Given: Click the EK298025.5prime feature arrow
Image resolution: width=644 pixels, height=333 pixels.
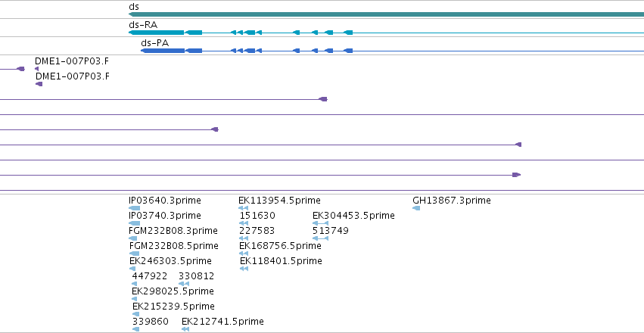Looking at the screenshot, I should click(x=134, y=299).
